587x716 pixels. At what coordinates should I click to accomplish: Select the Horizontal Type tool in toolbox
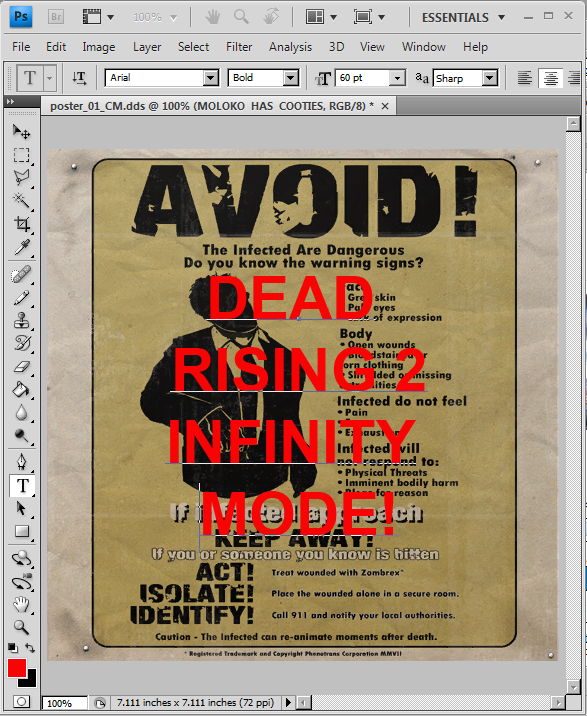22,485
